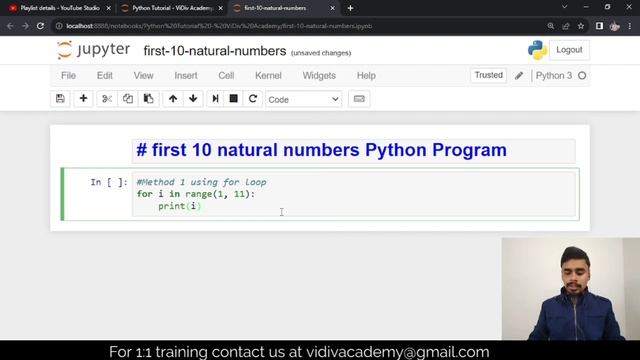Image resolution: width=640 pixels, height=360 pixels.
Task: Click the site information icon
Action: tap(59, 26)
